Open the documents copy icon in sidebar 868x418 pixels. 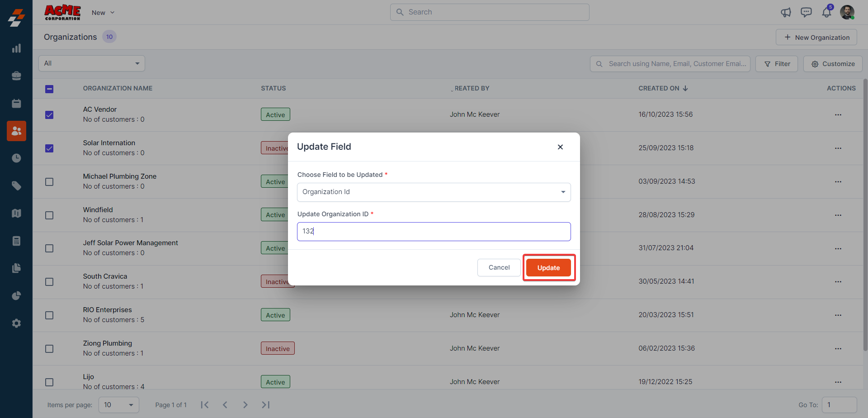point(16,268)
